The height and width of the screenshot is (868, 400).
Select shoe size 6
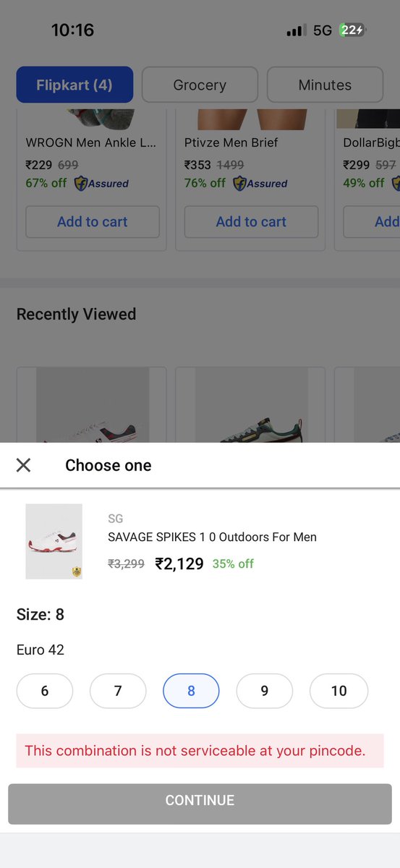[45, 691]
